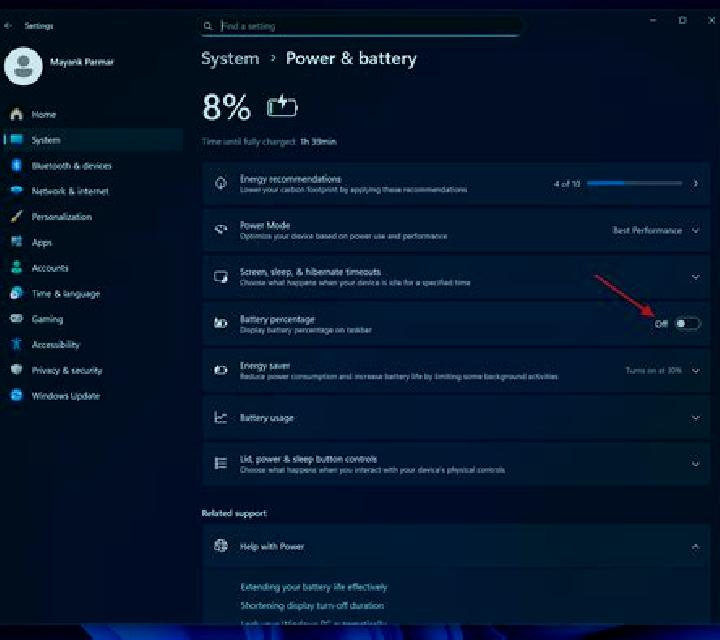Viewport: 720px width, 640px height.
Task: Click the Accounts person icon
Action: (x=17, y=267)
